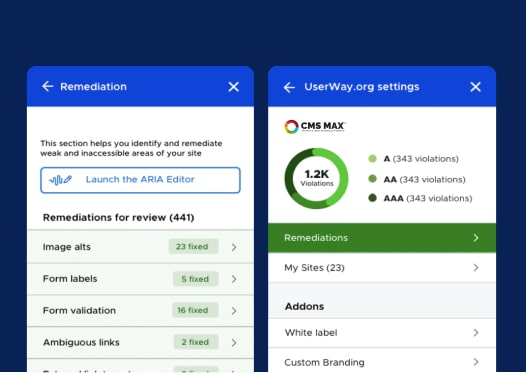Click the chevron on Remediations row
526x373 pixels.
tap(476, 238)
